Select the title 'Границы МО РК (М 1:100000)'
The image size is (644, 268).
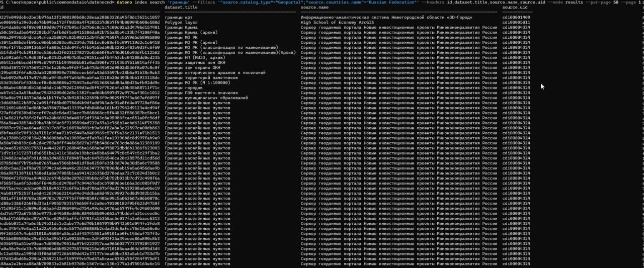pos(196,83)
